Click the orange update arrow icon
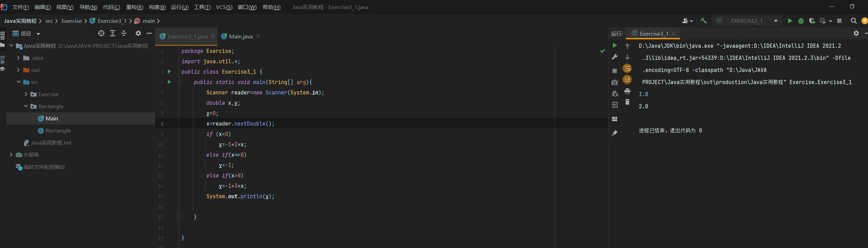 [865, 21]
